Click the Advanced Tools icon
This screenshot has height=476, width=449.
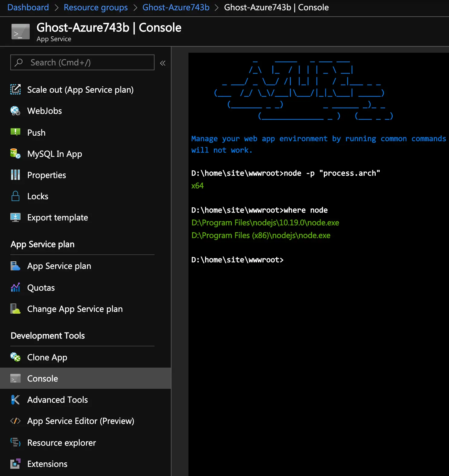15,400
